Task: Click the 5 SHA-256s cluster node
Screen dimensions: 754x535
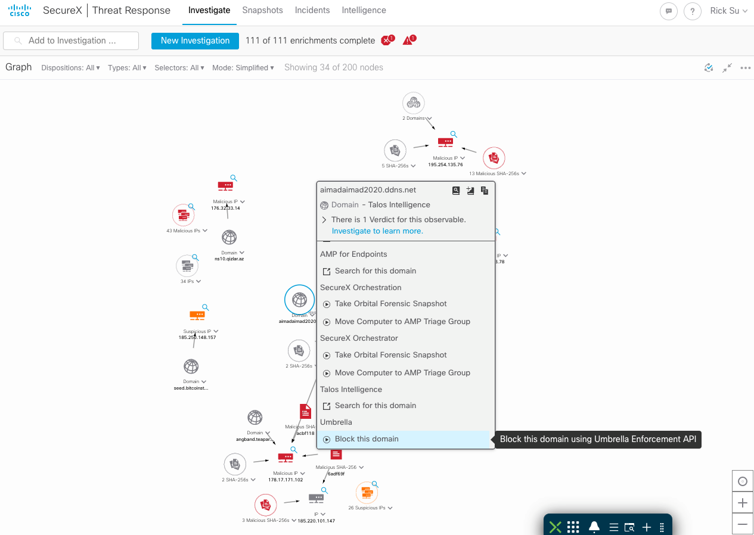Action: tap(395, 150)
